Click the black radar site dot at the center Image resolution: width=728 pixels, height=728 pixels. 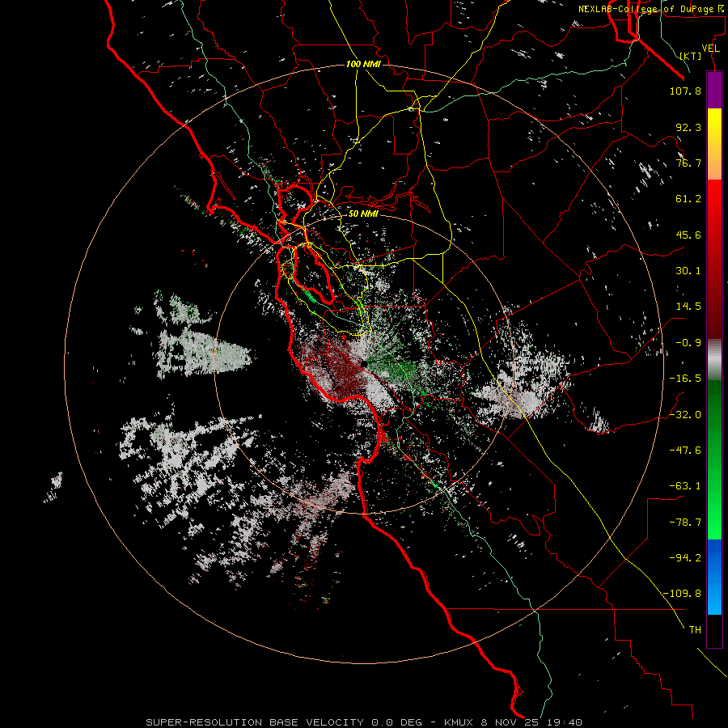[x=364, y=364]
